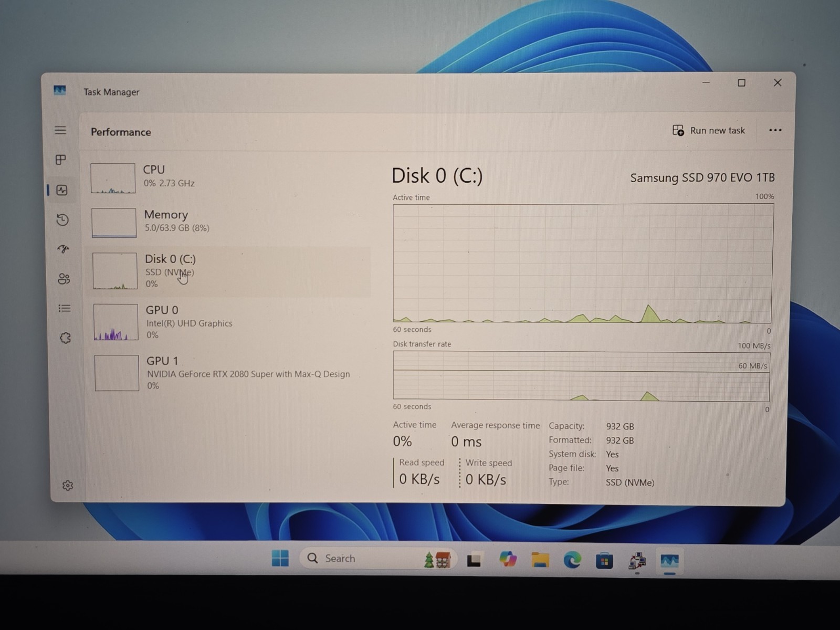Select the Performance page icon
The height and width of the screenshot is (630, 840).
62,190
